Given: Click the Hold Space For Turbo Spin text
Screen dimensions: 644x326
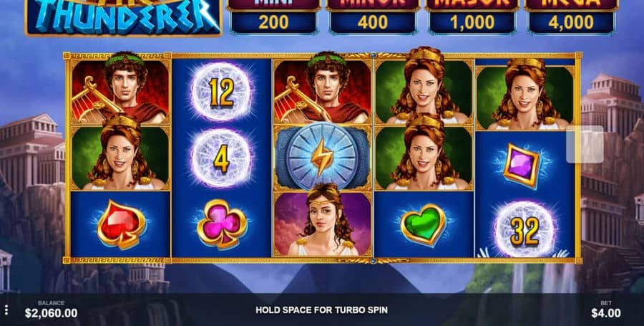Looking at the screenshot, I should point(321,310).
